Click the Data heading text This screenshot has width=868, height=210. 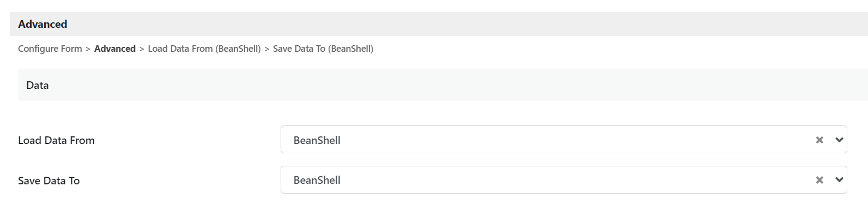(38, 85)
